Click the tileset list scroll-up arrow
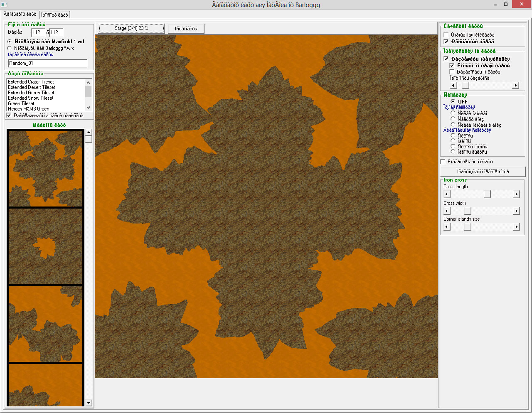 click(88, 83)
